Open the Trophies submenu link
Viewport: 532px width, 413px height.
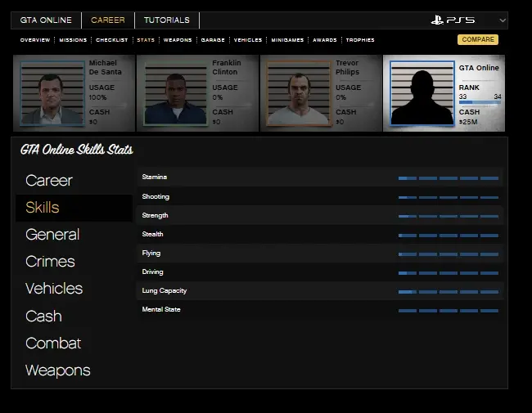click(x=360, y=40)
